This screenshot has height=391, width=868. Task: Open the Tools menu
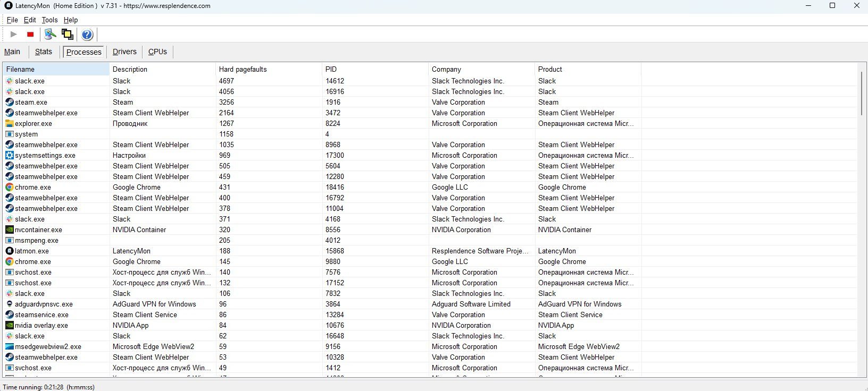(x=49, y=20)
